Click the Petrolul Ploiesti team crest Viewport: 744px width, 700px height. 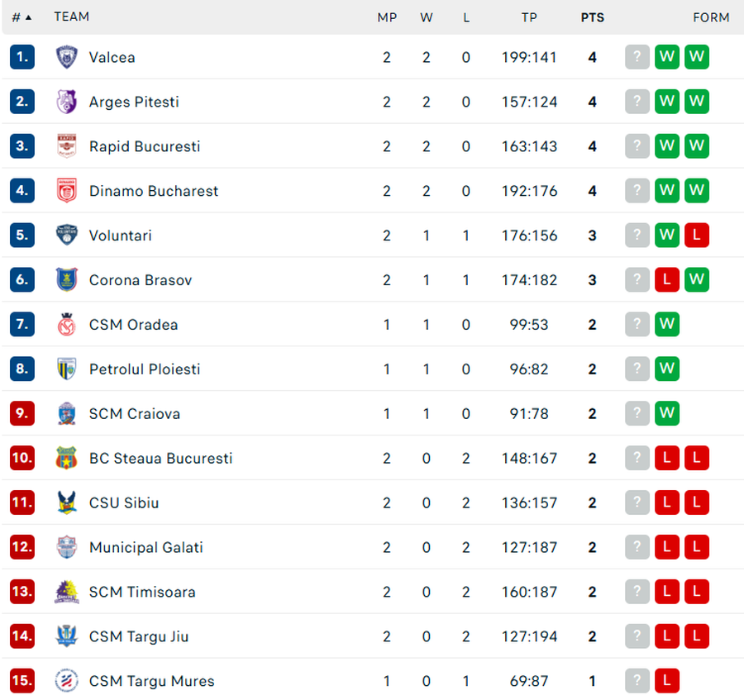(66, 369)
